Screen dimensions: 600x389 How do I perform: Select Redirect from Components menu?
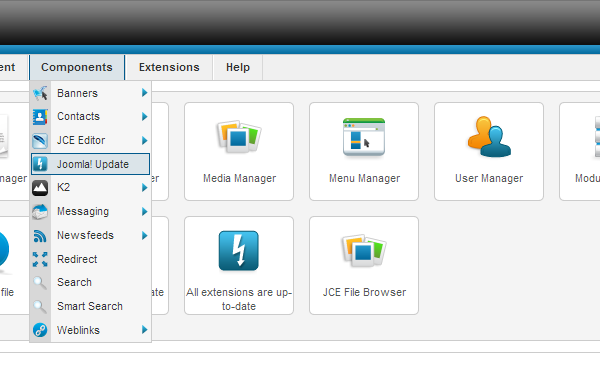[x=90, y=259]
